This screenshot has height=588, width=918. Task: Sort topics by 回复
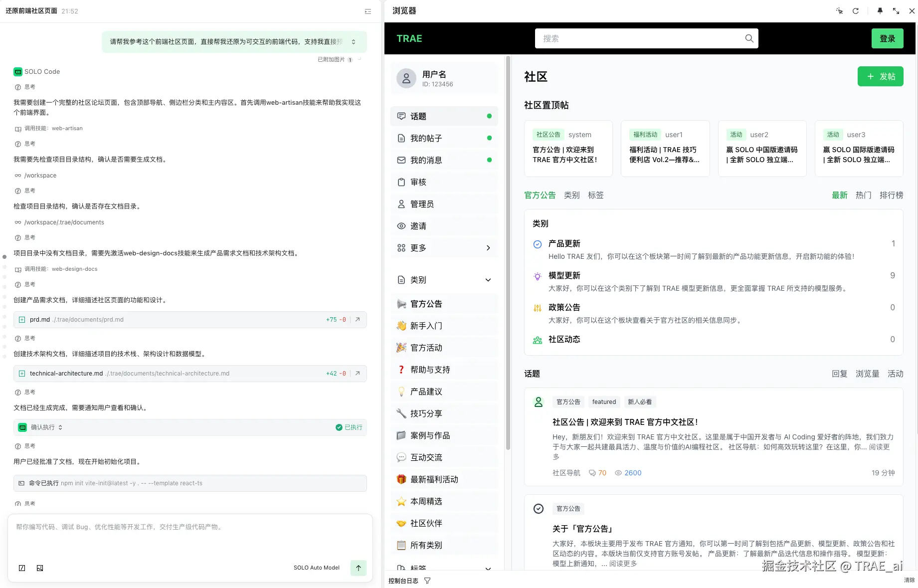tap(840, 374)
